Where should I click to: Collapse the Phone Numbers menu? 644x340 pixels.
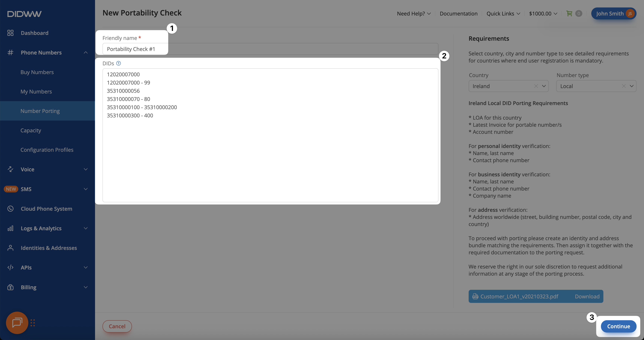(x=86, y=53)
